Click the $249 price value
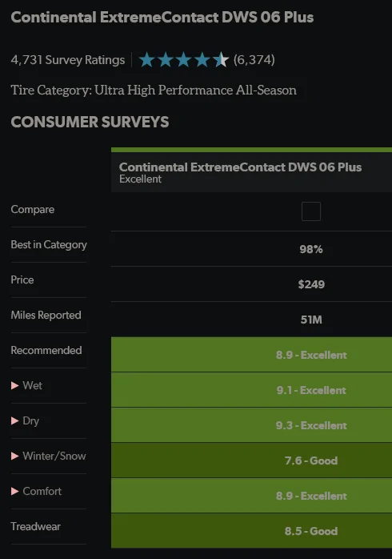This screenshot has width=392, height=559. [311, 284]
